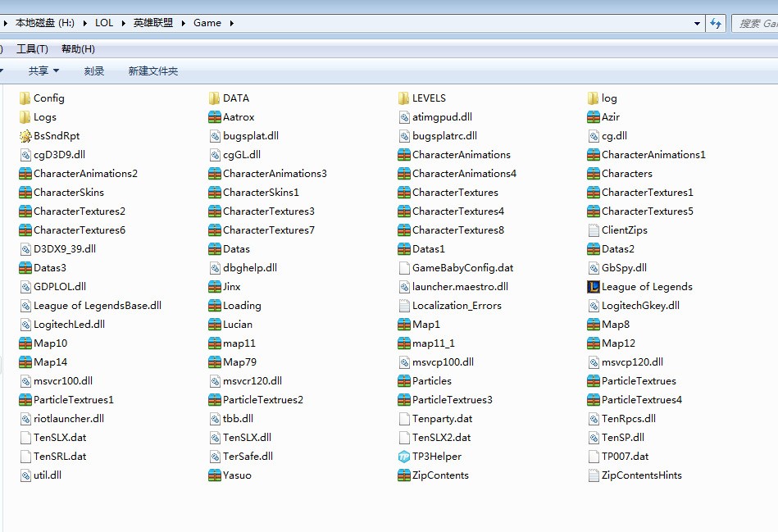Go to LOL folder in address bar

pyautogui.click(x=104, y=23)
